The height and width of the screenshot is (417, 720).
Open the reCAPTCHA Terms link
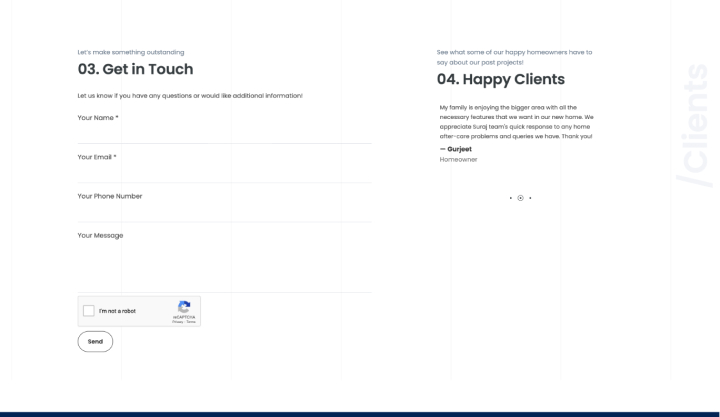pos(191,322)
